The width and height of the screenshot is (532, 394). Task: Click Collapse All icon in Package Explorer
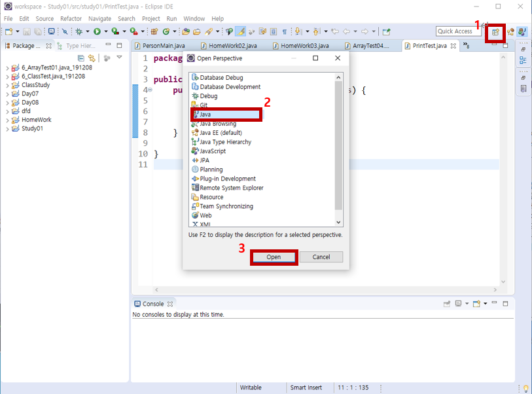tap(80, 58)
